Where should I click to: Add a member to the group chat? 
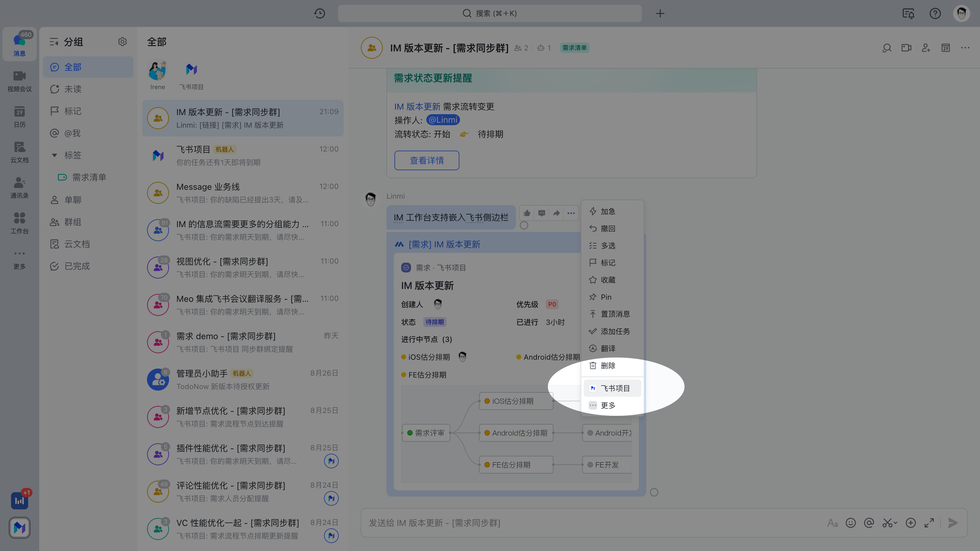(926, 48)
